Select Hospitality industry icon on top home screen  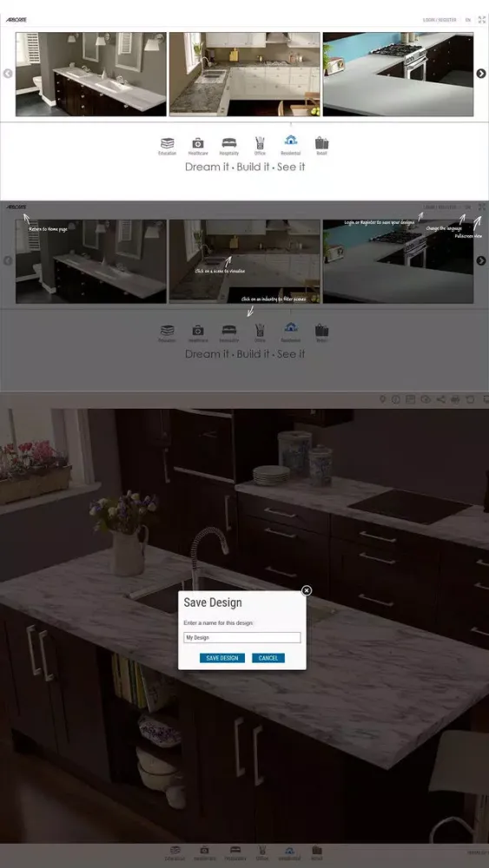(x=228, y=143)
